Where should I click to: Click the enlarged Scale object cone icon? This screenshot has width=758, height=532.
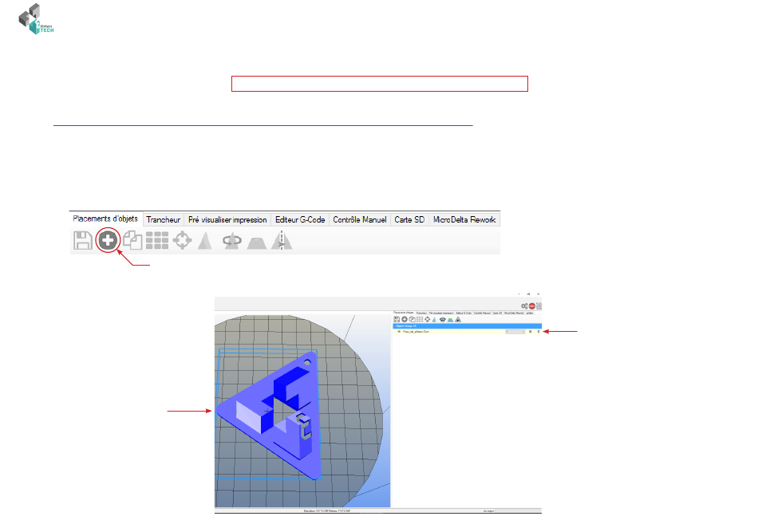click(x=205, y=240)
